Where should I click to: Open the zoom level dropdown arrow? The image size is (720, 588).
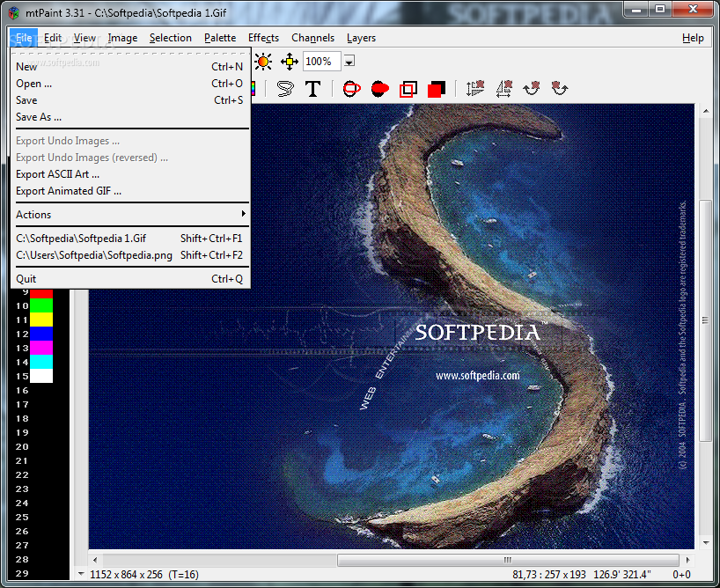click(349, 62)
